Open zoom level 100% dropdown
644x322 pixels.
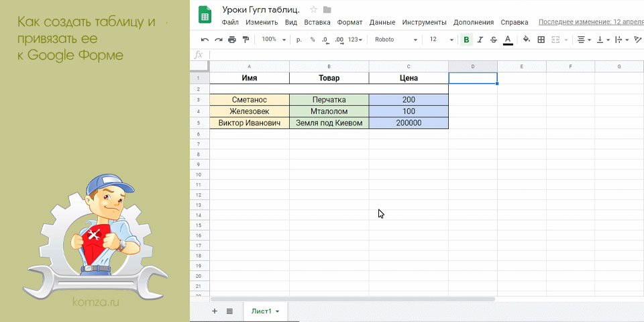point(274,40)
